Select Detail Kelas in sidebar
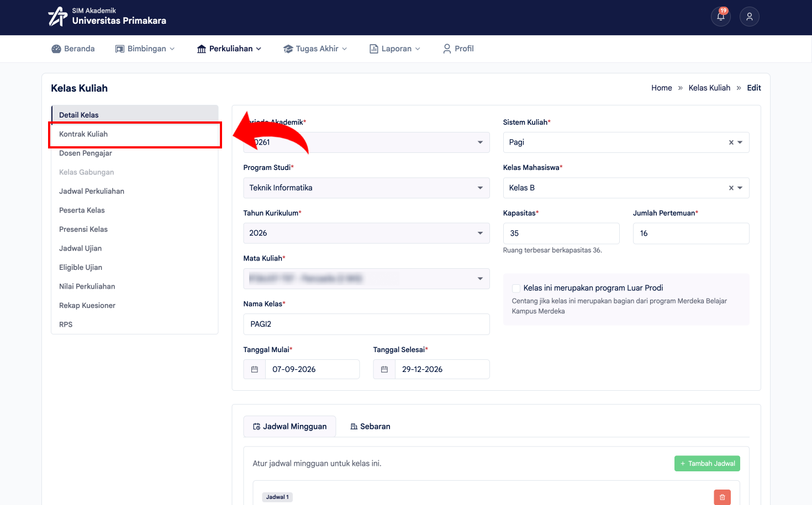 [x=135, y=115]
